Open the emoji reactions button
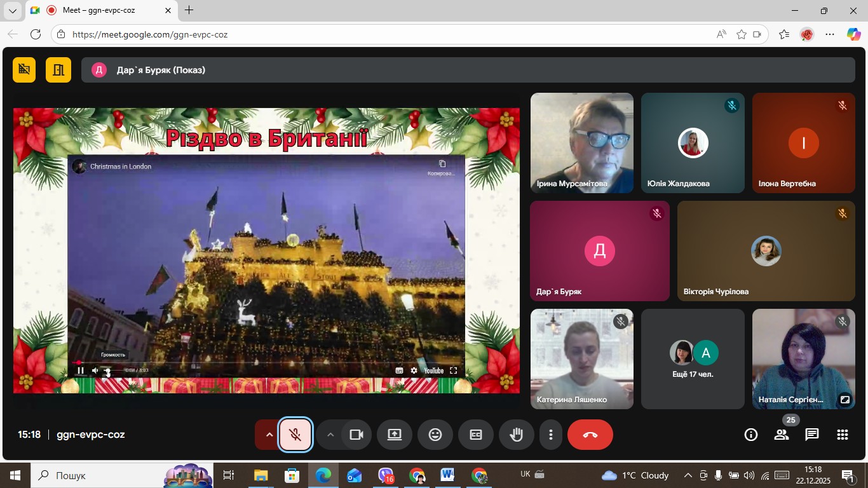Image resolution: width=868 pixels, height=488 pixels. (x=435, y=435)
